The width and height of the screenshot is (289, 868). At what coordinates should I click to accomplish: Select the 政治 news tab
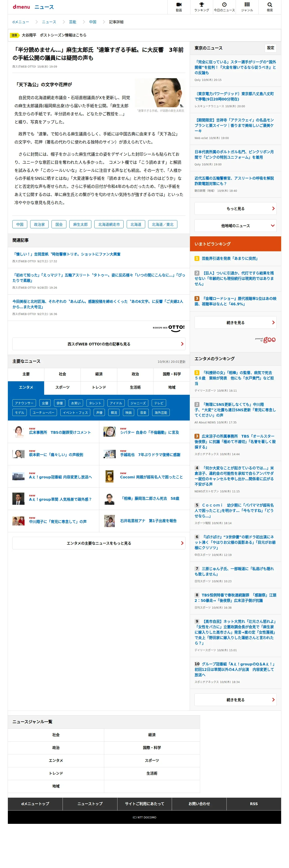tap(135, 374)
